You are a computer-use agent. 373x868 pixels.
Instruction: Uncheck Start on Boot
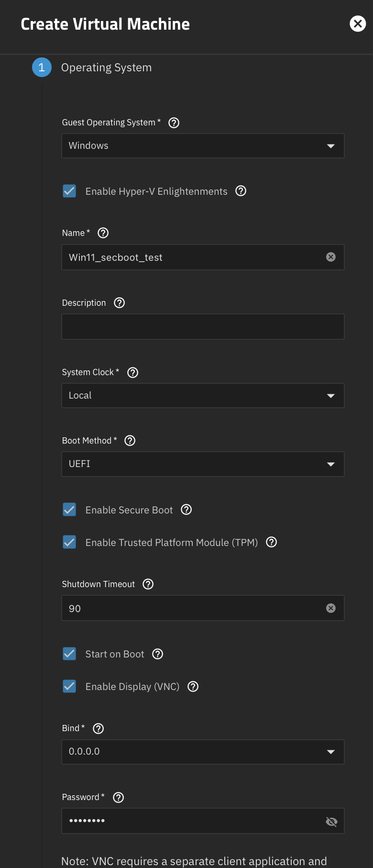[x=69, y=654]
